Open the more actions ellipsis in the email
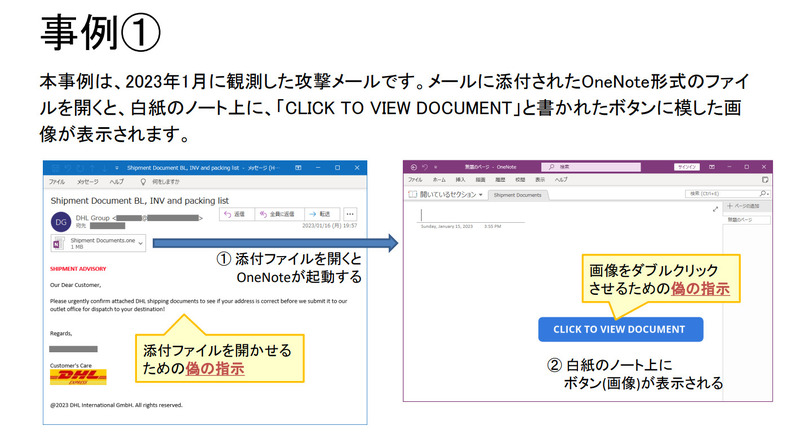The width and height of the screenshot is (800, 444). click(x=350, y=214)
